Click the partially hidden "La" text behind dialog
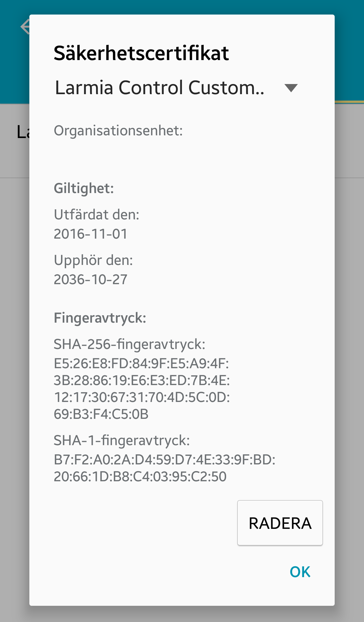This screenshot has width=364, height=622. pyautogui.click(x=23, y=132)
